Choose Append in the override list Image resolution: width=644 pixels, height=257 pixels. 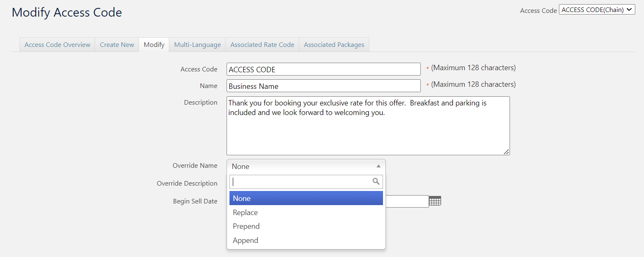coord(306,240)
